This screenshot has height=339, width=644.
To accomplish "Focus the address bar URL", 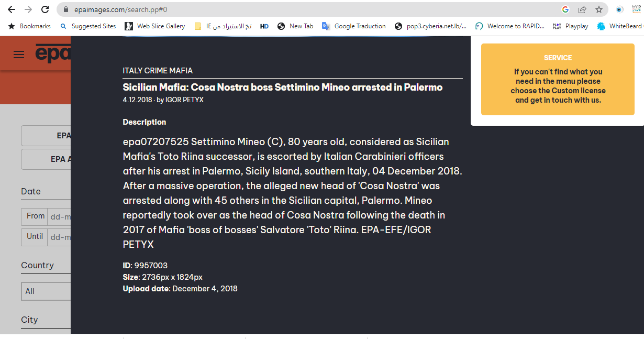I will pyautogui.click(x=262, y=9).
